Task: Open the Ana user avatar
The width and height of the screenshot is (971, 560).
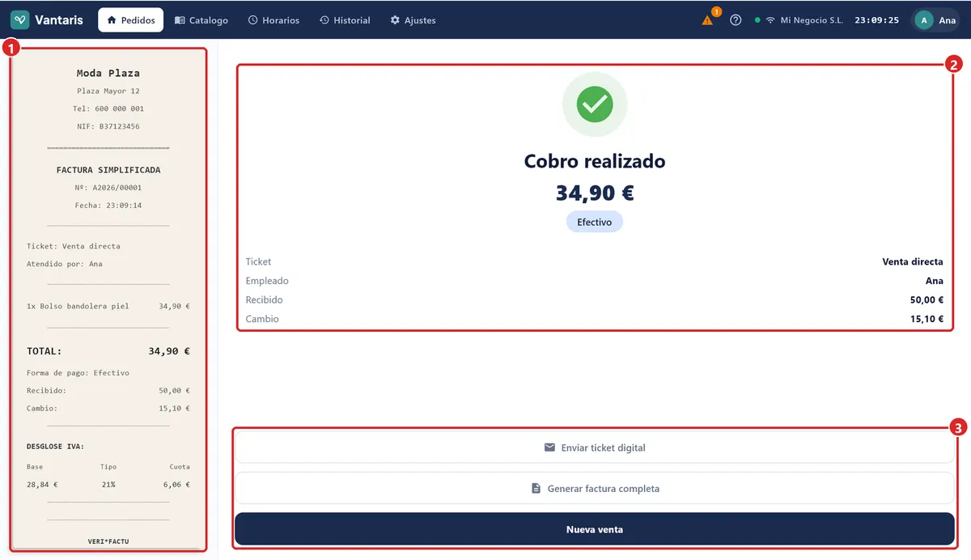Action: (923, 20)
